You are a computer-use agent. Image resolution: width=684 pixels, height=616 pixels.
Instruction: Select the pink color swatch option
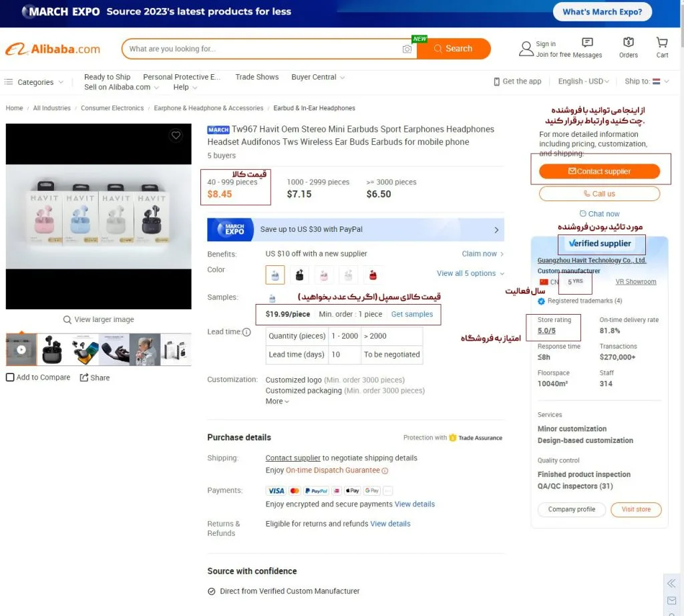point(324,275)
